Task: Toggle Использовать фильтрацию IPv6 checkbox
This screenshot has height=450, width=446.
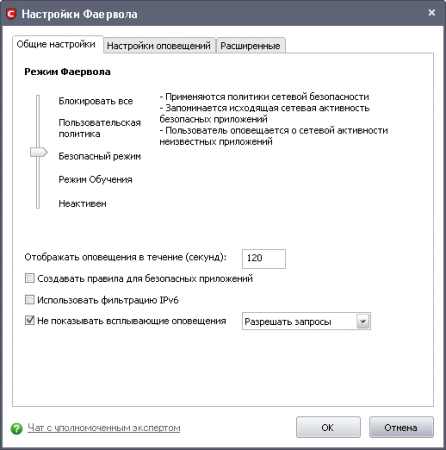Action: click(30, 300)
